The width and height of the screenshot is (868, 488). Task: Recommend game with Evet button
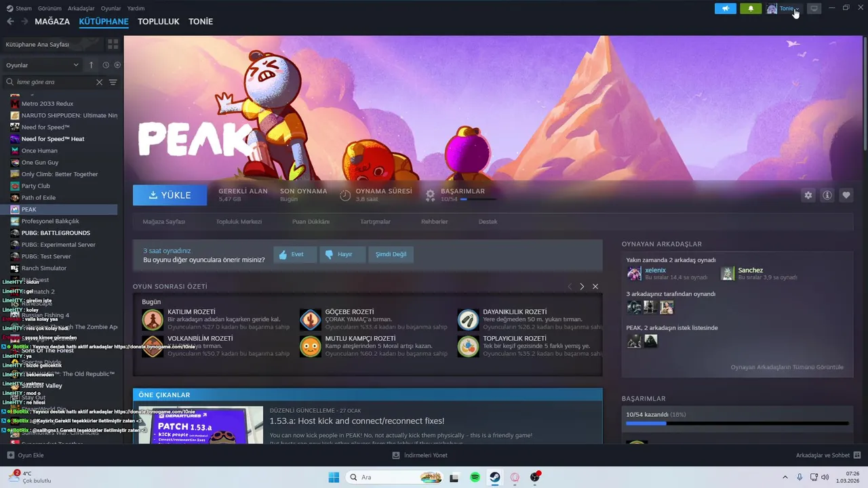tap(295, 254)
